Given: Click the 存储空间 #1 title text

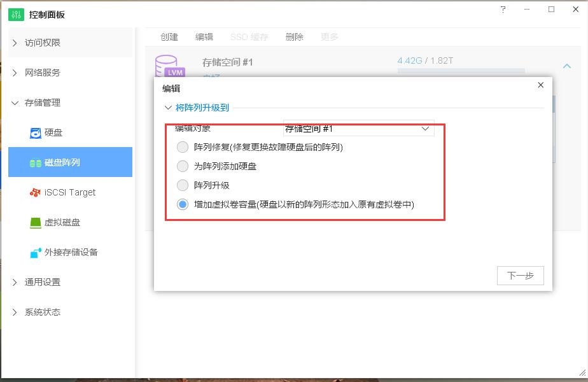Looking at the screenshot, I should [227, 62].
